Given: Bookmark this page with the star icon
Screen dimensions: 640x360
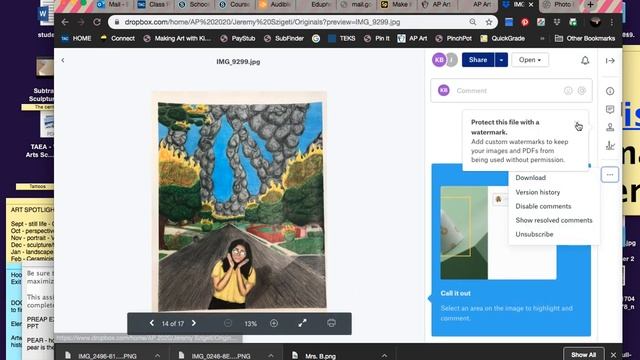Looking at the screenshot, I should pos(489,22).
